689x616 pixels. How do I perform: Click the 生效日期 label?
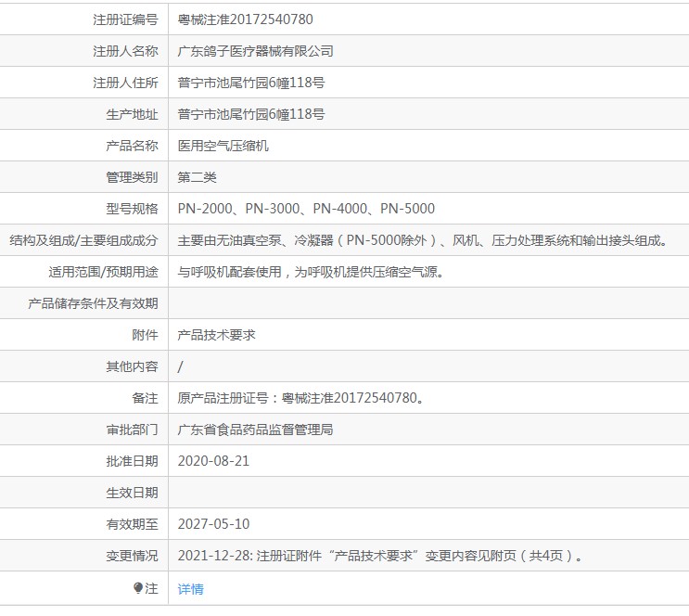pos(132,493)
